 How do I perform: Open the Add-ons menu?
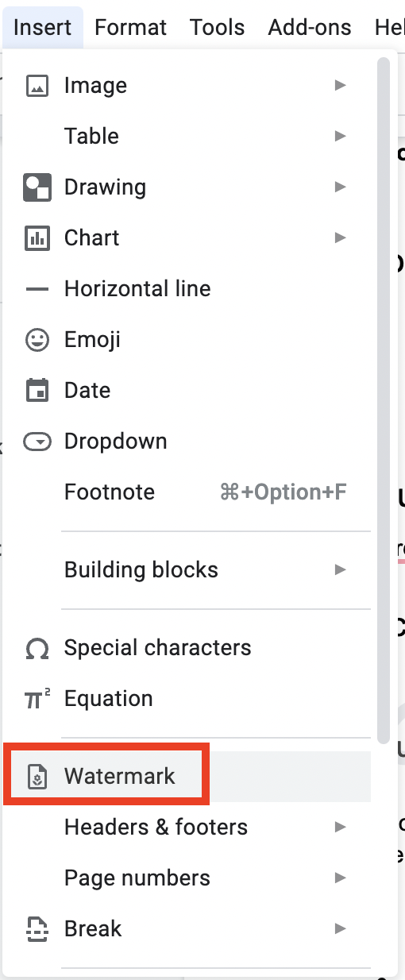point(310,28)
